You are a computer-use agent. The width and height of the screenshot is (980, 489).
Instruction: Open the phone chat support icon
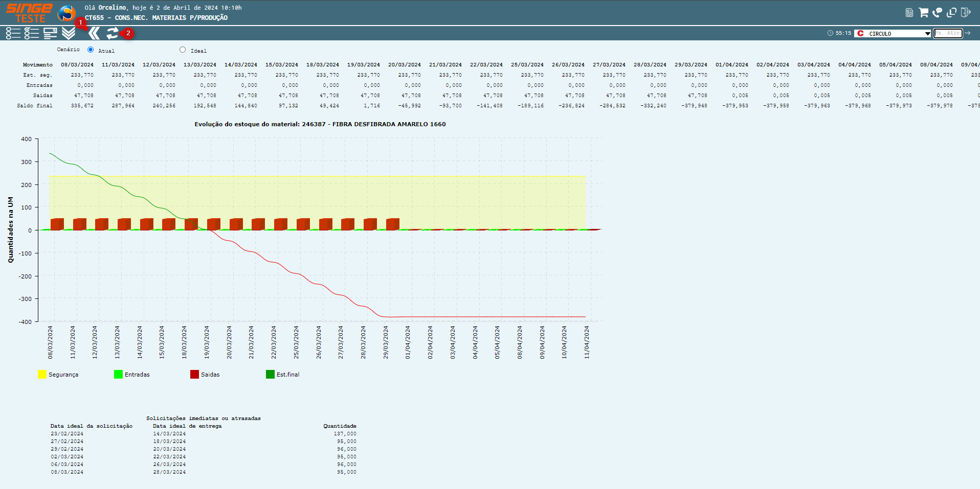click(937, 12)
